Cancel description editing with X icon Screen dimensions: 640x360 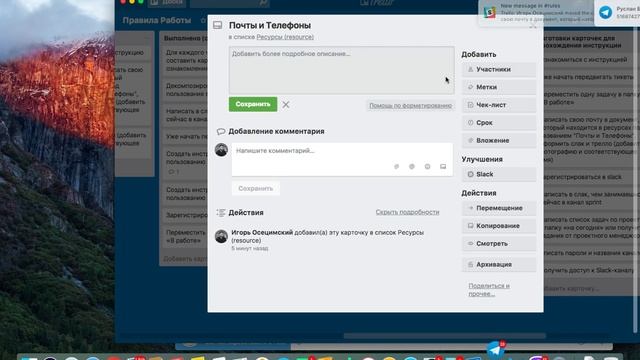[286, 104]
